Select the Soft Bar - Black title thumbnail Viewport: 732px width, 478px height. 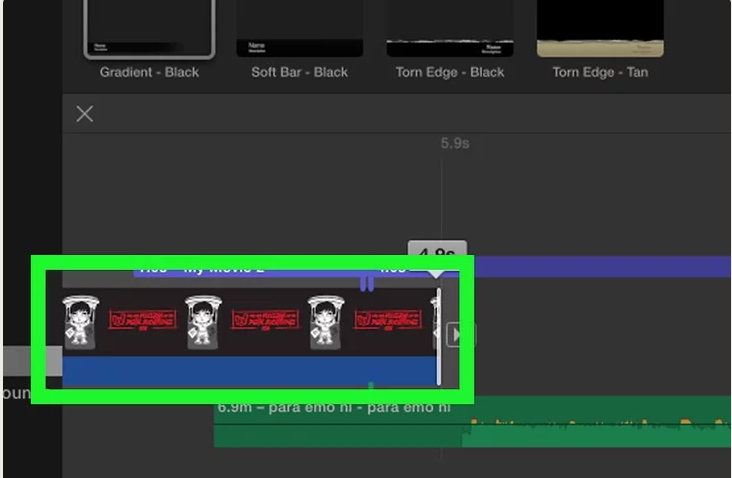coord(300,28)
